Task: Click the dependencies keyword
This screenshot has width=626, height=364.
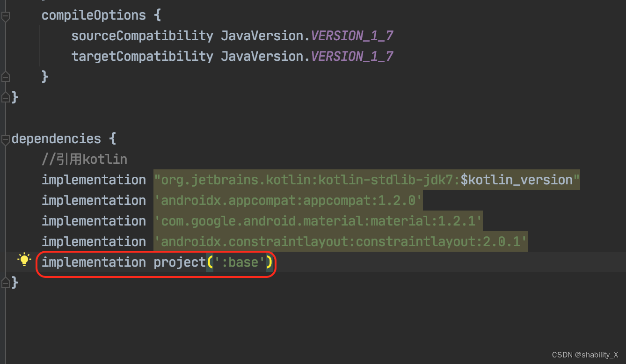Action: tap(56, 139)
